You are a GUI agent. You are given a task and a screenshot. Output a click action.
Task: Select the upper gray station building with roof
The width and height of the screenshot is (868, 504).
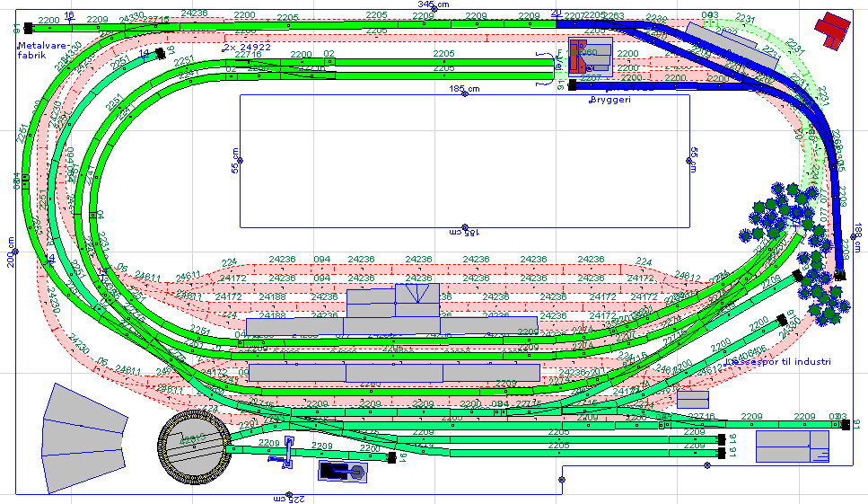point(393,303)
